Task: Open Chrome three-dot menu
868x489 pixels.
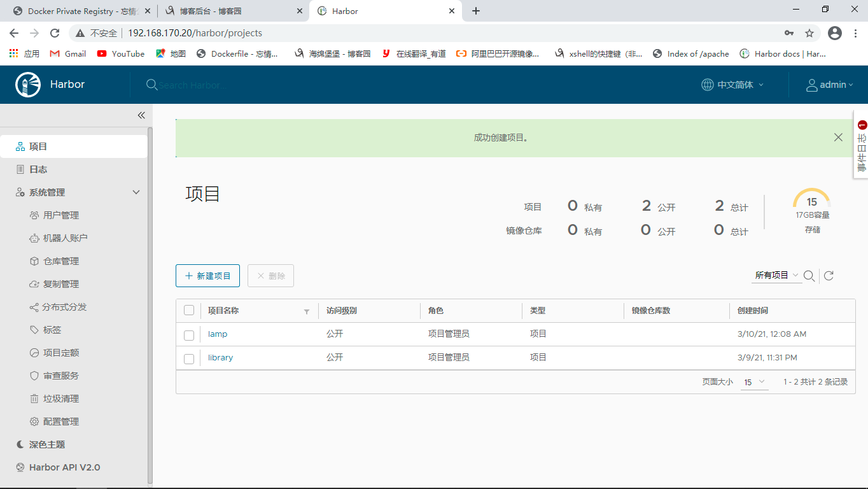Action: click(x=855, y=33)
